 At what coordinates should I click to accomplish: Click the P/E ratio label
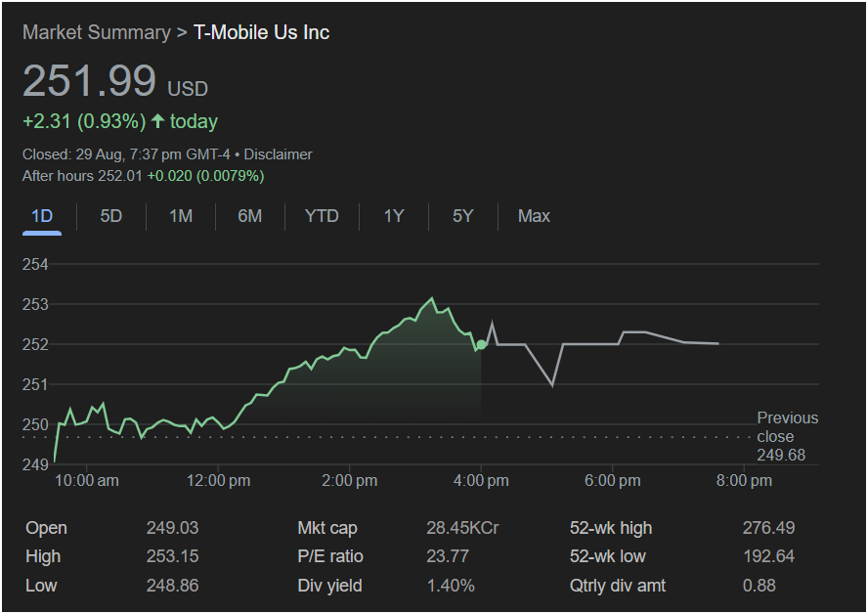point(330,556)
